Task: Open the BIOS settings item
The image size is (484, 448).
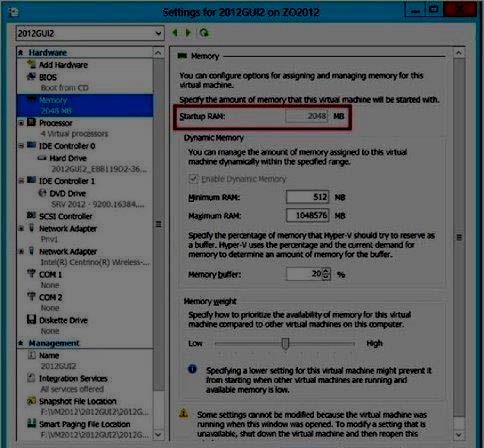Action: point(48,77)
